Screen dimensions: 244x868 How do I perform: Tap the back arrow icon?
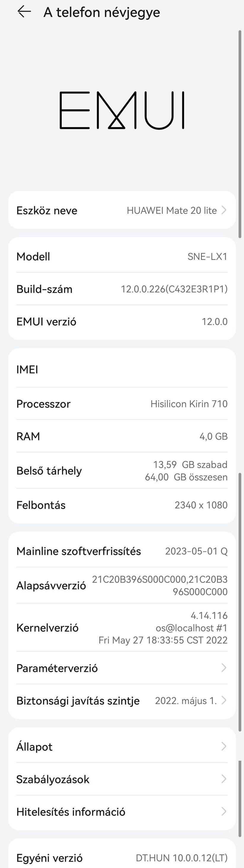(24, 12)
